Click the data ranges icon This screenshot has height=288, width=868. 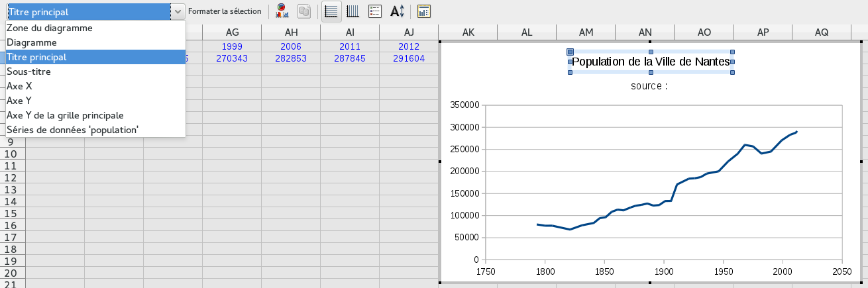304,11
